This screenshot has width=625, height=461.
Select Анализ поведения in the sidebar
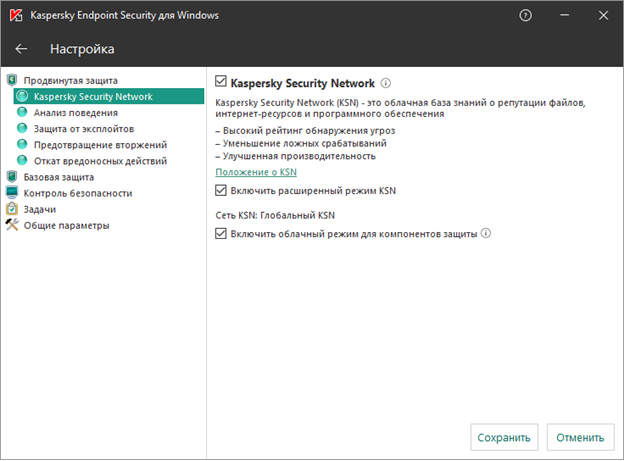coord(75,113)
